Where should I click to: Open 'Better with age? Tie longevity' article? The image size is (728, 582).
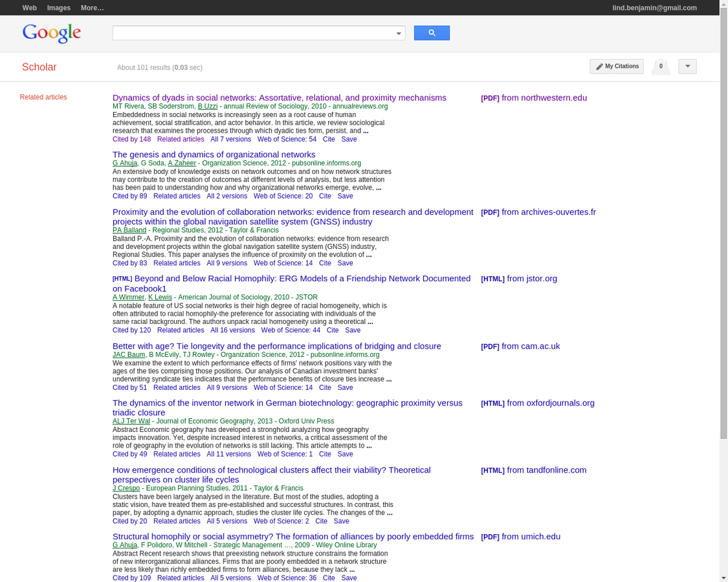[x=277, y=346]
